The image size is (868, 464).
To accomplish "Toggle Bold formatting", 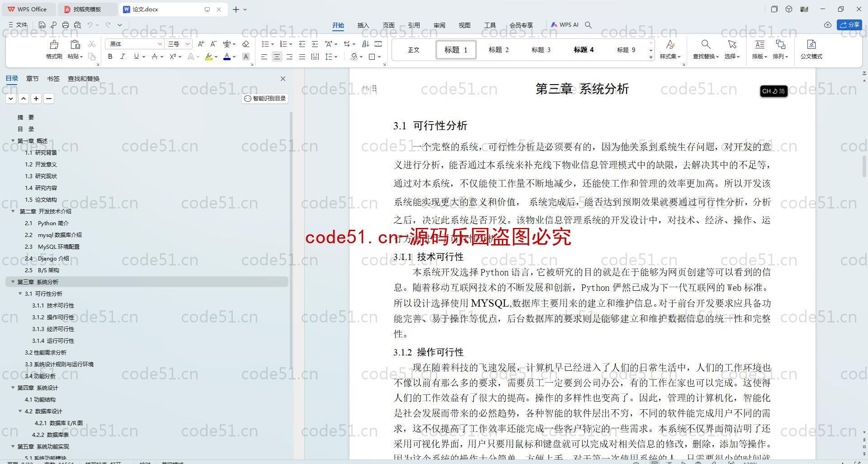I will click(x=110, y=57).
